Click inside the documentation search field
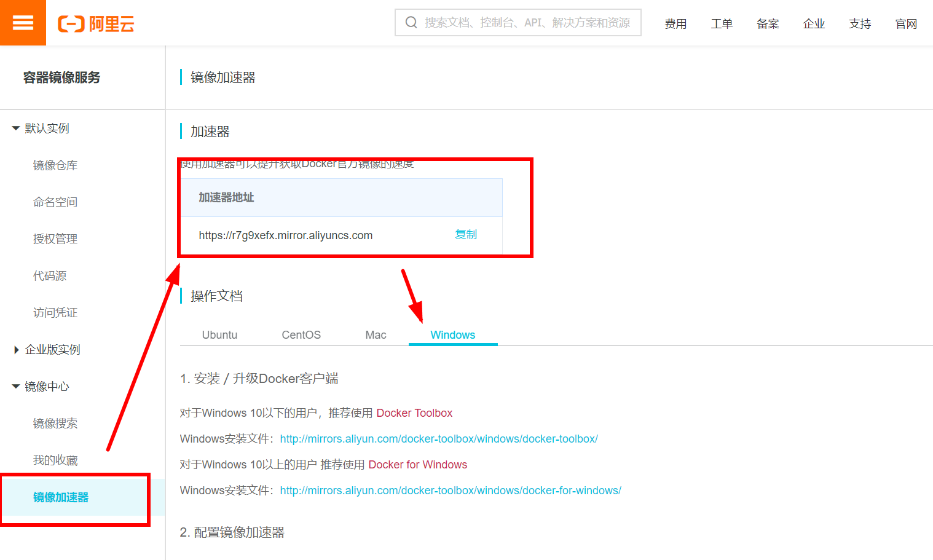The height and width of the screenshot is (560, 933). click(522, 22)
